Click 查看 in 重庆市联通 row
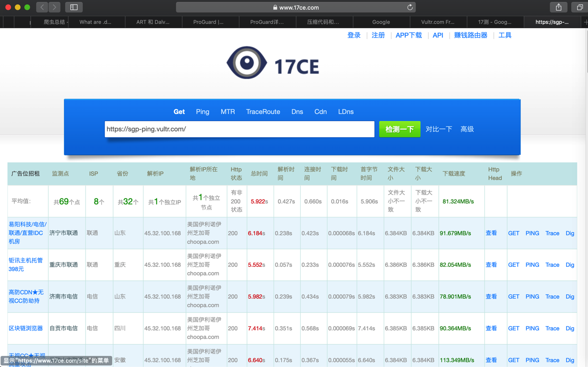The image size is (588, 367). 491,265
